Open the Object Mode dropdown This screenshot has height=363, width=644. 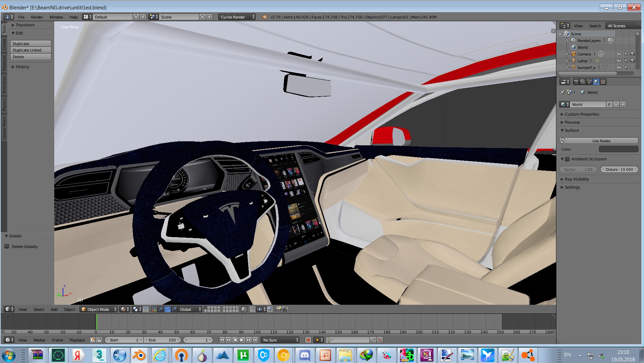99,309
